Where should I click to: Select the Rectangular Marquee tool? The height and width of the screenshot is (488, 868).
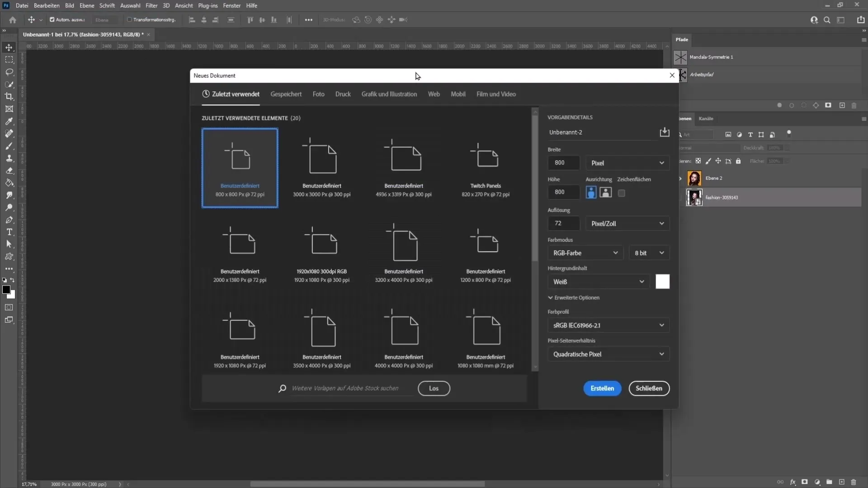(x=9, y=60)
